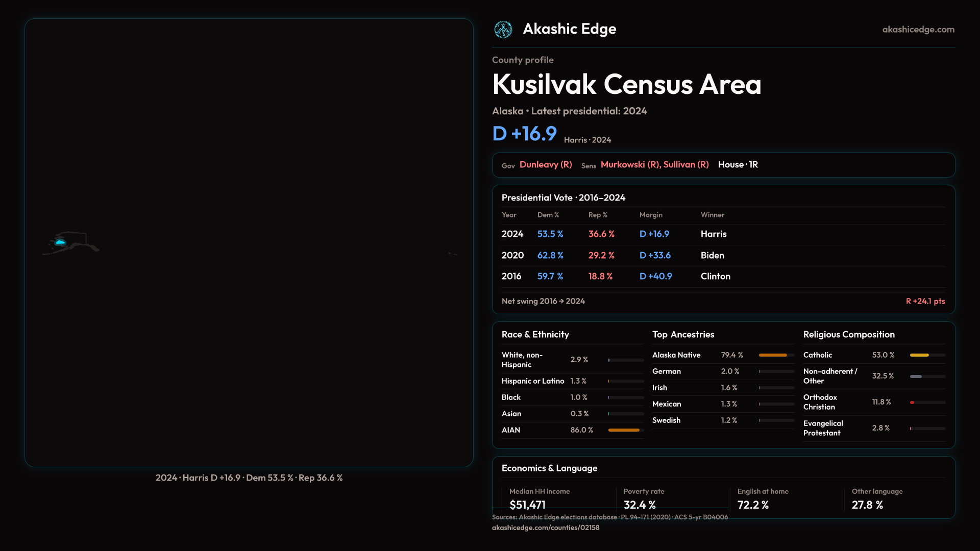This screenshot has width=980, height=551.
Task: Select Governor Dunleavy (R) name
Action: click(x=545, y=165)
